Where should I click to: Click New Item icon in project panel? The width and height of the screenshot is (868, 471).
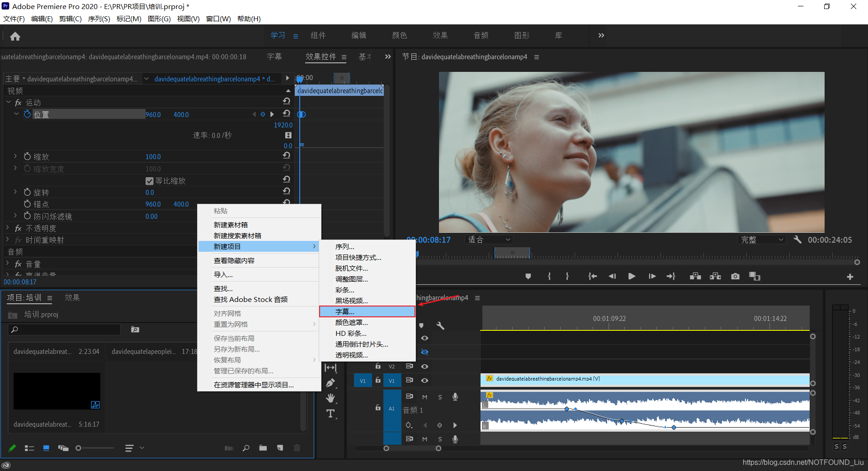click(280, 448)
